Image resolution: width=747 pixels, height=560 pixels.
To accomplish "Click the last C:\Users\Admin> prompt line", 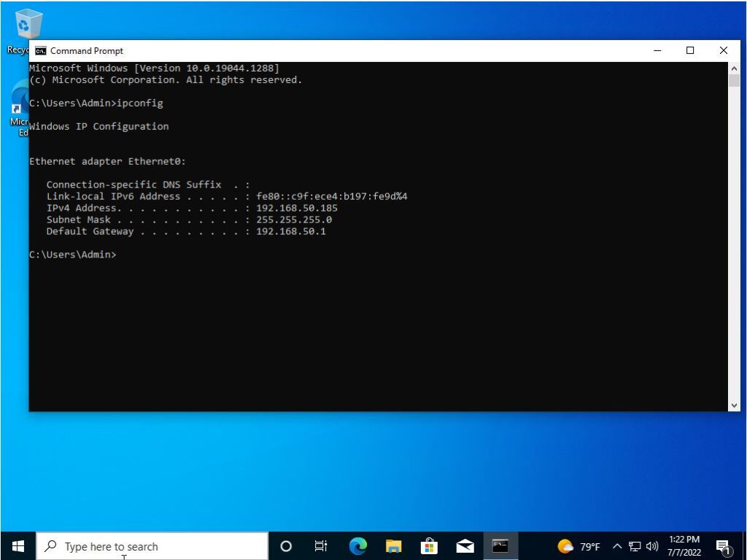I will click(73, 254).
